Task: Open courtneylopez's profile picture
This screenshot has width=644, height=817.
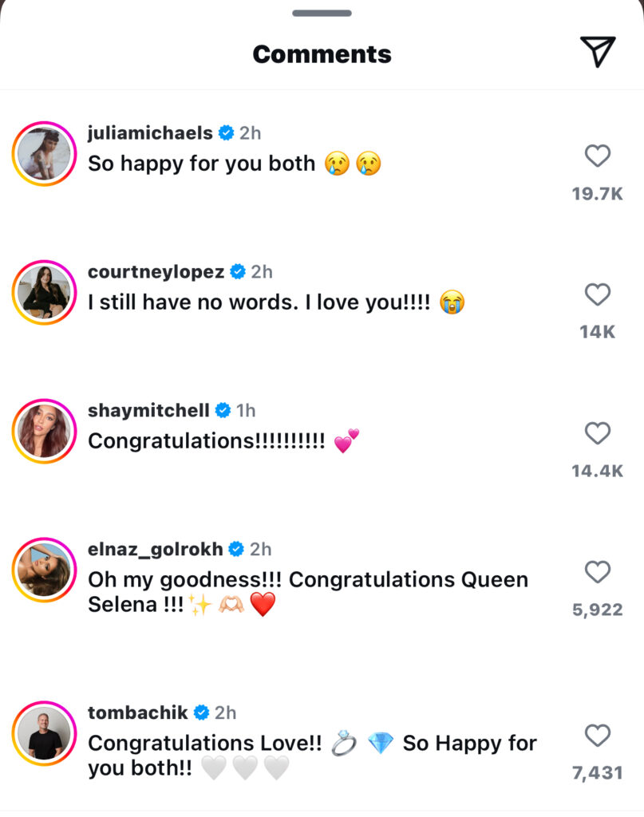Action: click(44, 293)
